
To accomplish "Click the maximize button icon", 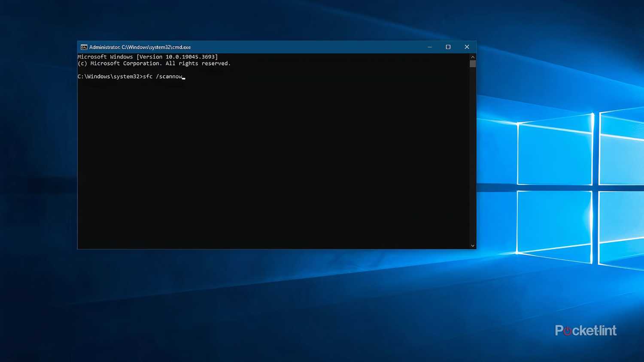I will (x=448, y=47).
